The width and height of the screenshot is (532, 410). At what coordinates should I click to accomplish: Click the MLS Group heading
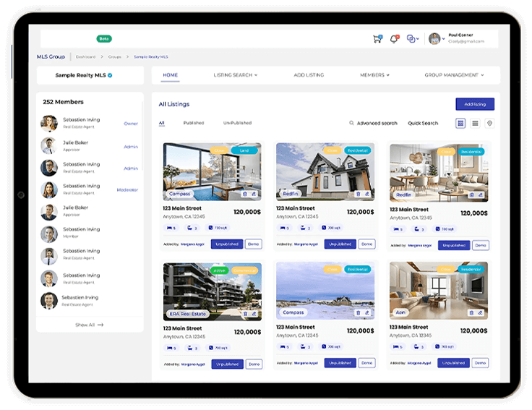tap(51, 56)
